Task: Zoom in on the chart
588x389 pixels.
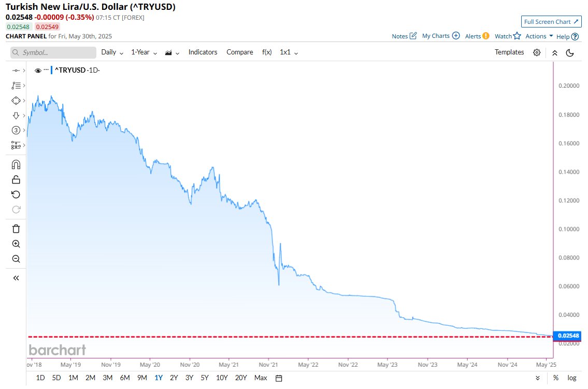Action: (x=16, y=244)
